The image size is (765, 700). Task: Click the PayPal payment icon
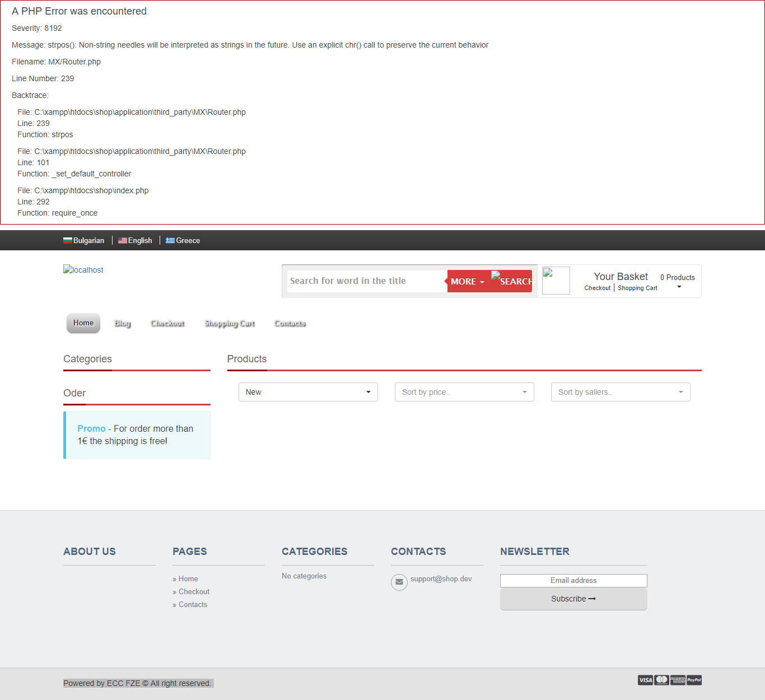(x=694, y=680)
